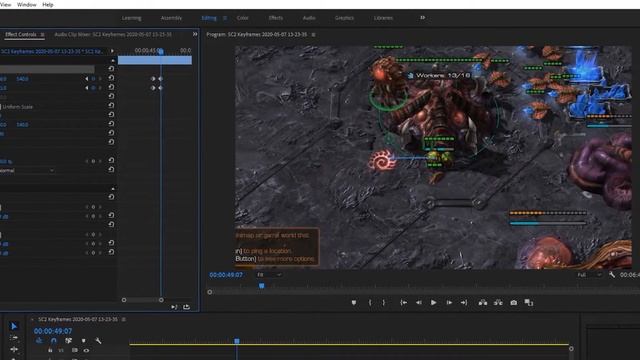
Task: Switch to the Assembly workspace
Action: point(171,18)
